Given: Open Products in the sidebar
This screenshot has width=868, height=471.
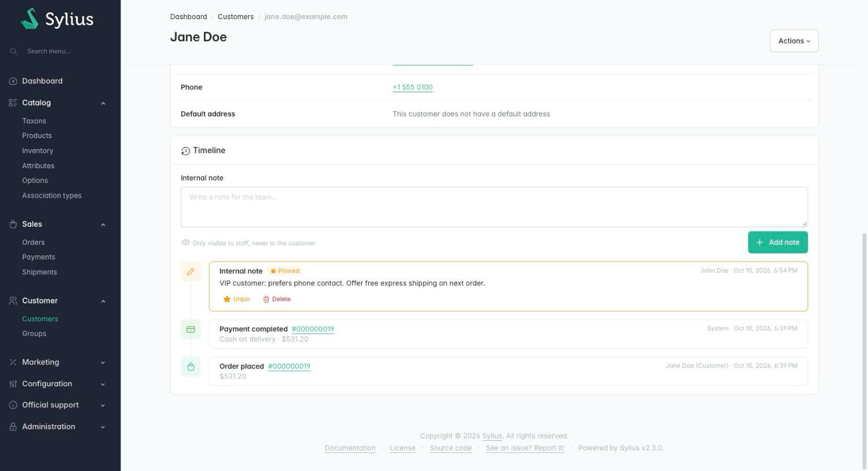Looking at the screenshot, I should pos(37,136).
